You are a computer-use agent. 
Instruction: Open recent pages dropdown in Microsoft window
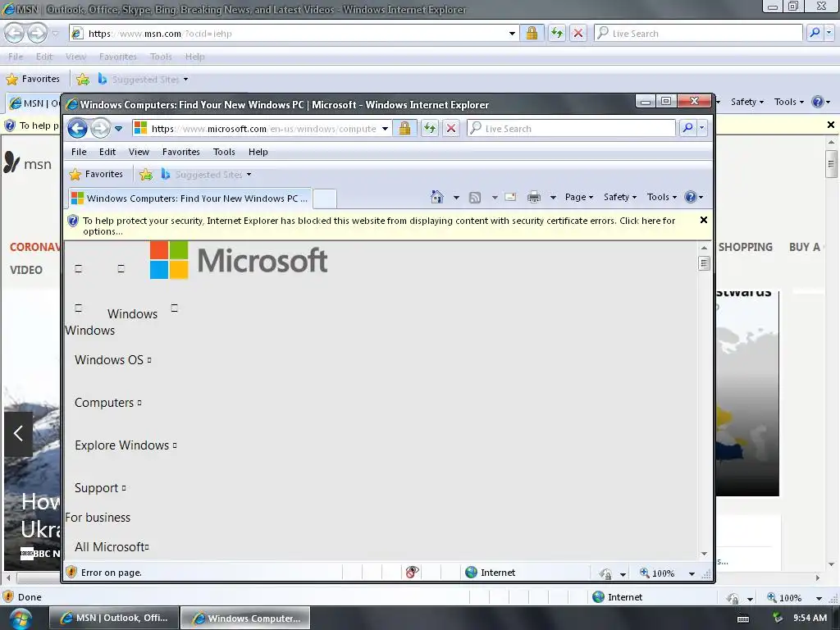118,129
